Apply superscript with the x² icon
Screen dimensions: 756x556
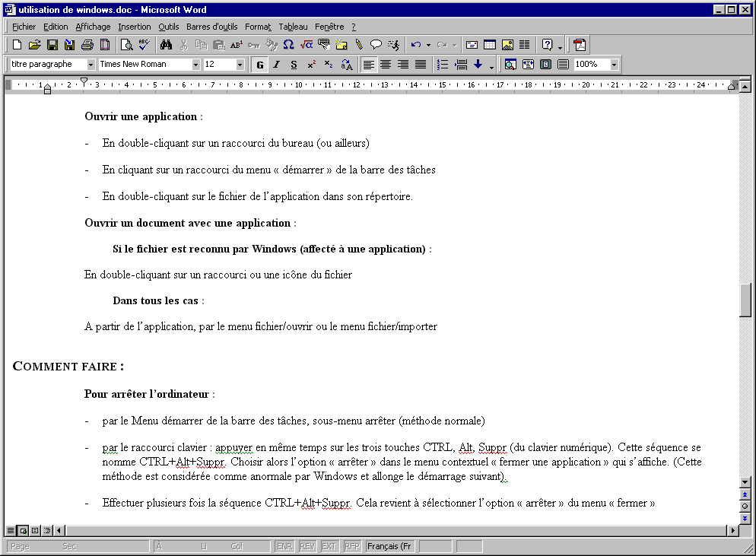tap(312, 65)
